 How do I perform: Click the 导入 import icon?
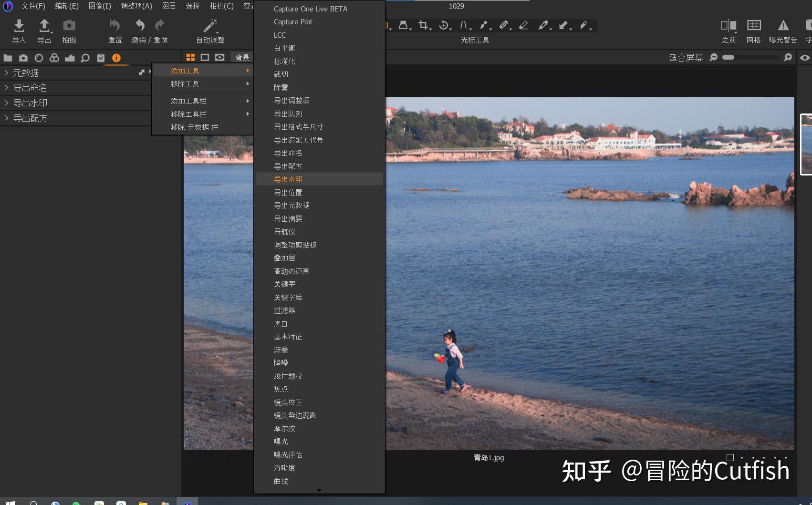coord(19,25)
